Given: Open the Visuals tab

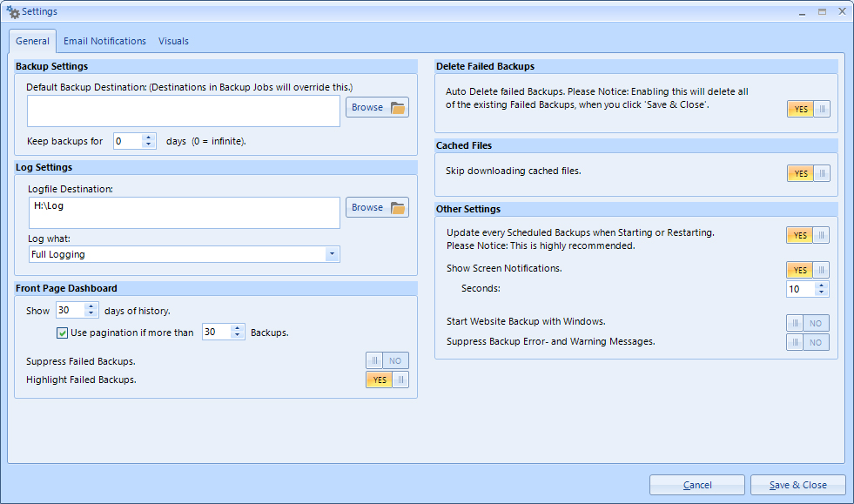Looking at the screenshot, I should [x=173, y=41].
